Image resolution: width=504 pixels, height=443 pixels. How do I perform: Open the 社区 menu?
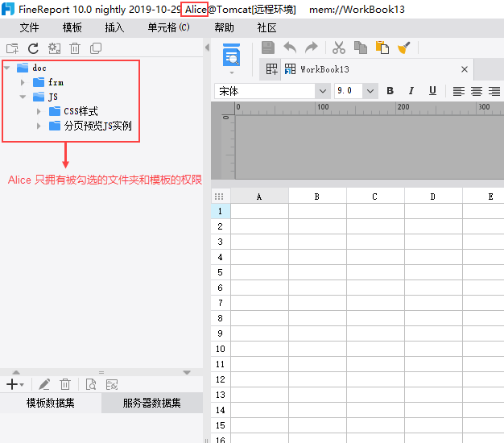266,28
